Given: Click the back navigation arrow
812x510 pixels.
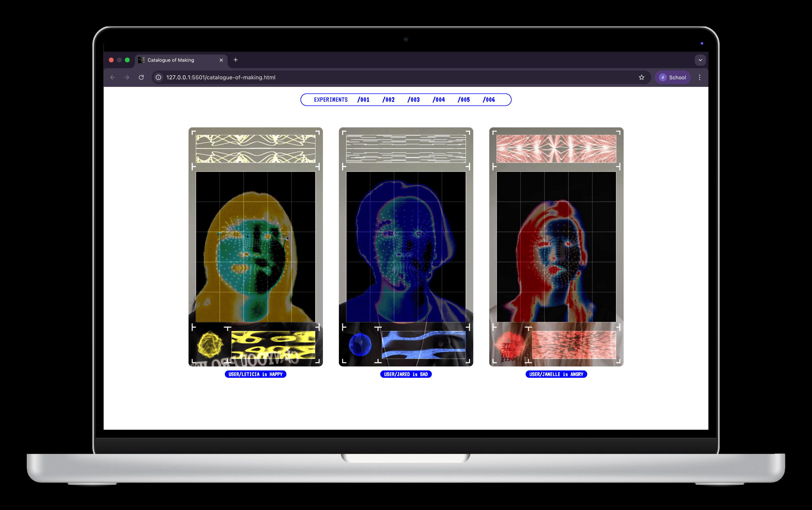Looking at the screenshot, I should (113, 77).
